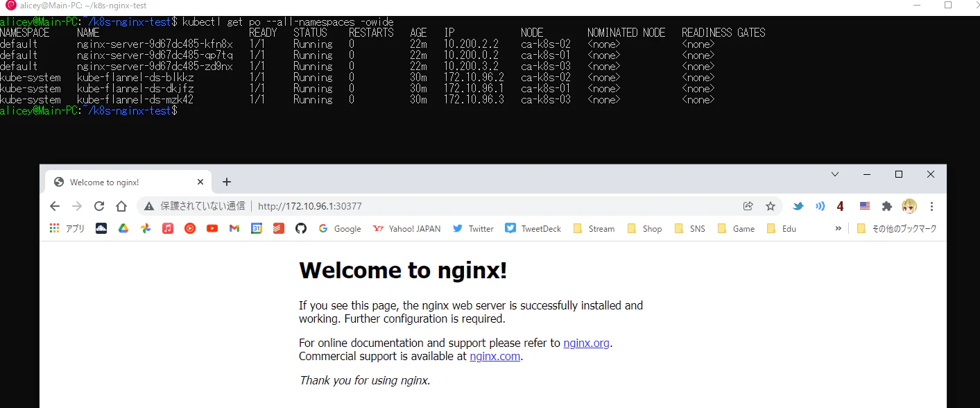Open the Google Photos pinwheel bookmark
The width and height of the screenshot is (980, 408).
(146, 228)
